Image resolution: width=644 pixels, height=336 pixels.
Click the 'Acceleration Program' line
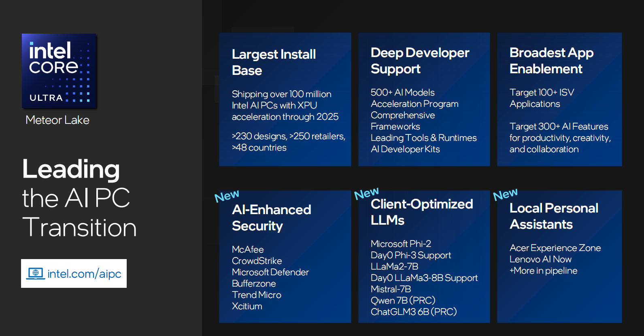point(414,104)
